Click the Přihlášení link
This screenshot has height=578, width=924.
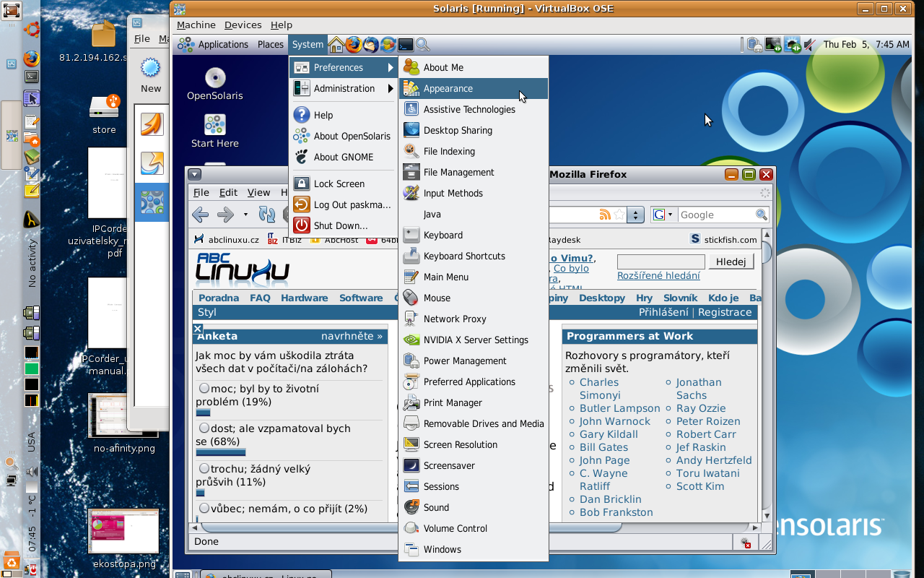tap(663, 312)
